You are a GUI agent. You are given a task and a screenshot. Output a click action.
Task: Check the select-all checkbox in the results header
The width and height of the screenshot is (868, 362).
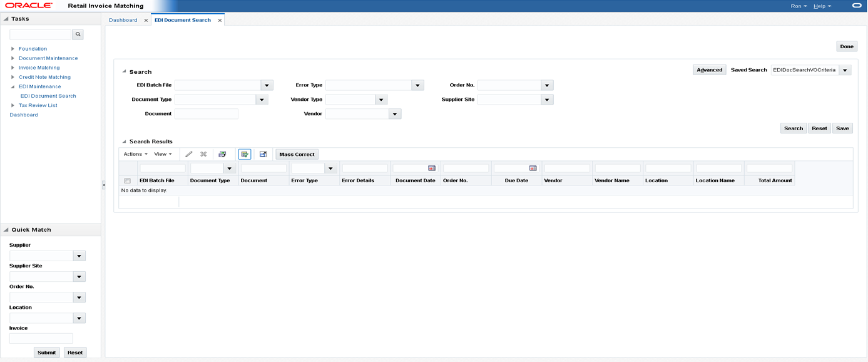127,180
